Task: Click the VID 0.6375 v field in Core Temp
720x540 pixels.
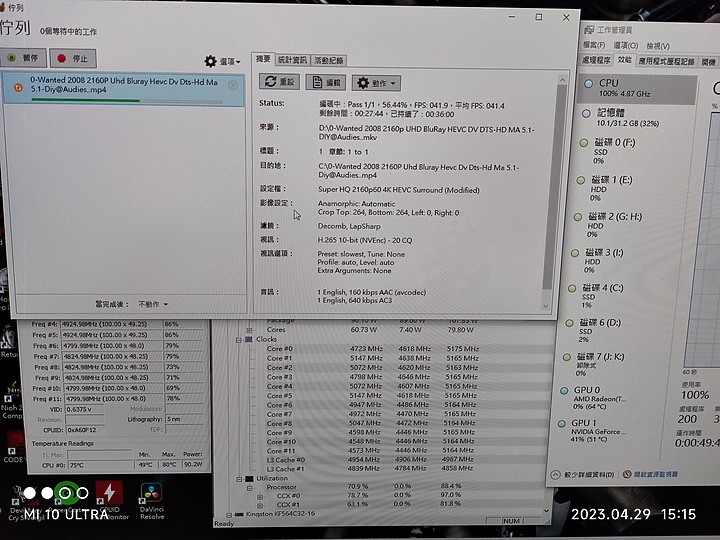Action: pos(85,409)
